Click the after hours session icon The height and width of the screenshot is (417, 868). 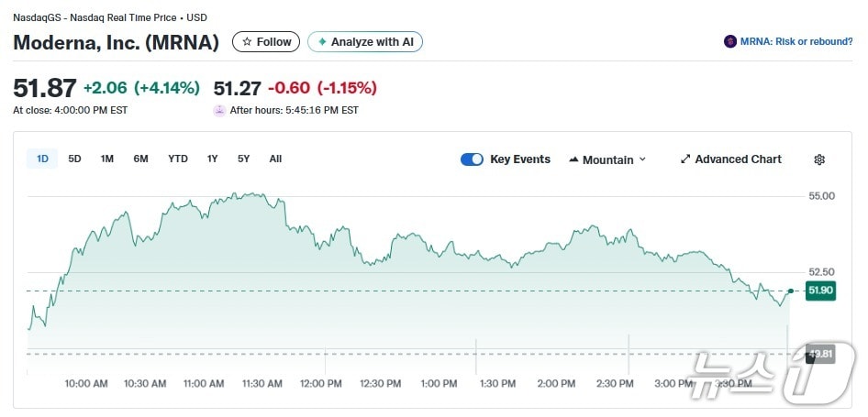(219, 110)
